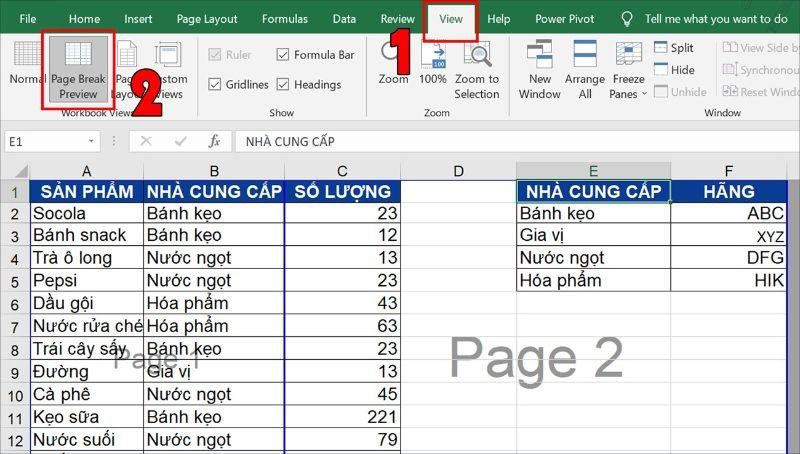Click quantity cell showing 221
Screen dimensions: 800x454
342,417
